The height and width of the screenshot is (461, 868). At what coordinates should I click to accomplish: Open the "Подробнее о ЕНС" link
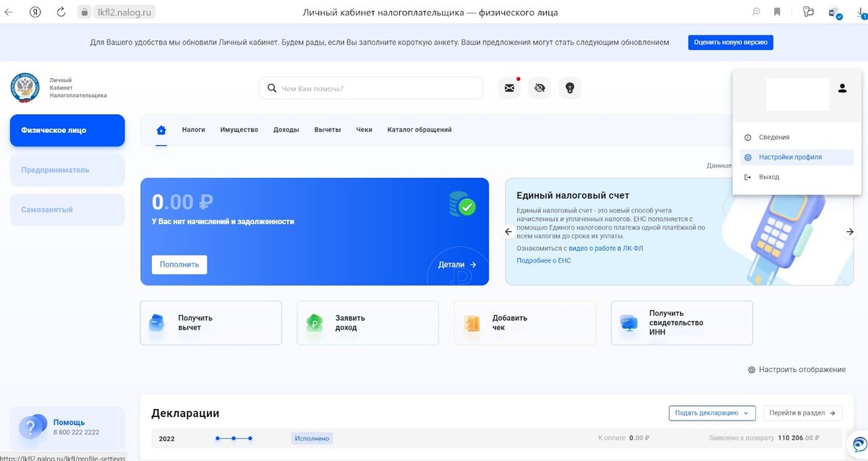[x=542, y=260]
